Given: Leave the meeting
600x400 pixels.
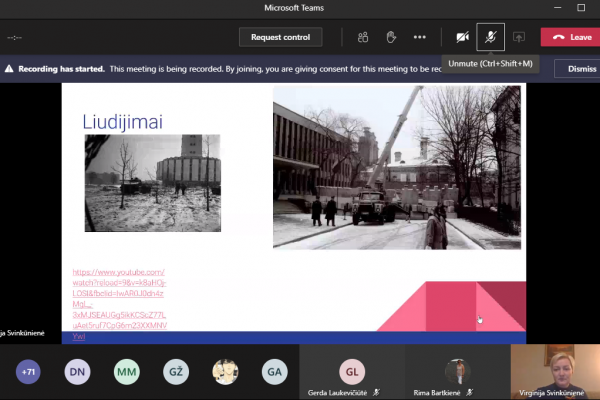Looking at the screenshot, I should [571, 37].
